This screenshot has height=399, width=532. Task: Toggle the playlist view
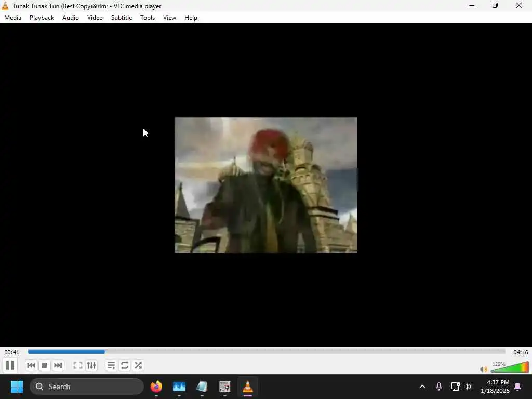pyautogui.click(x=111, y=365)
